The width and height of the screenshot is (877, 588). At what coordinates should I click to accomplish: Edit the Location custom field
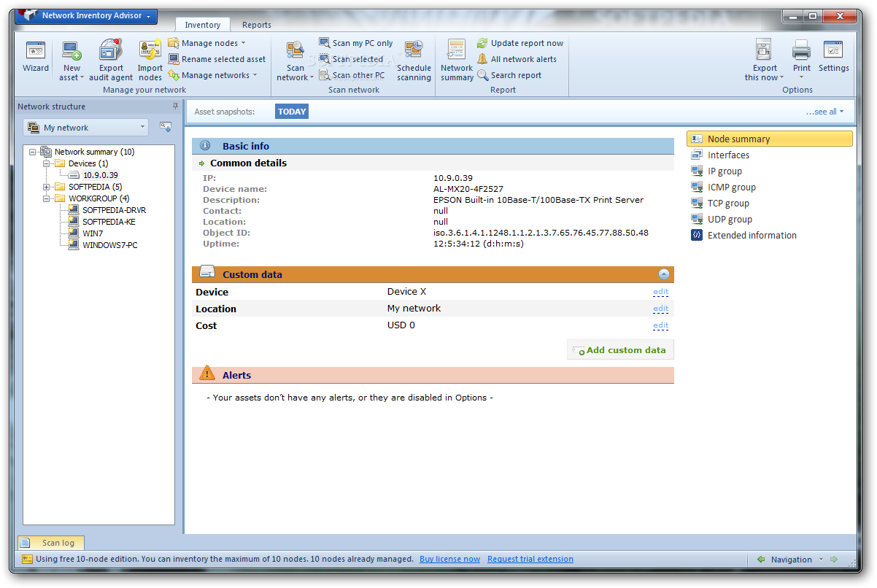tap(660, 309)
